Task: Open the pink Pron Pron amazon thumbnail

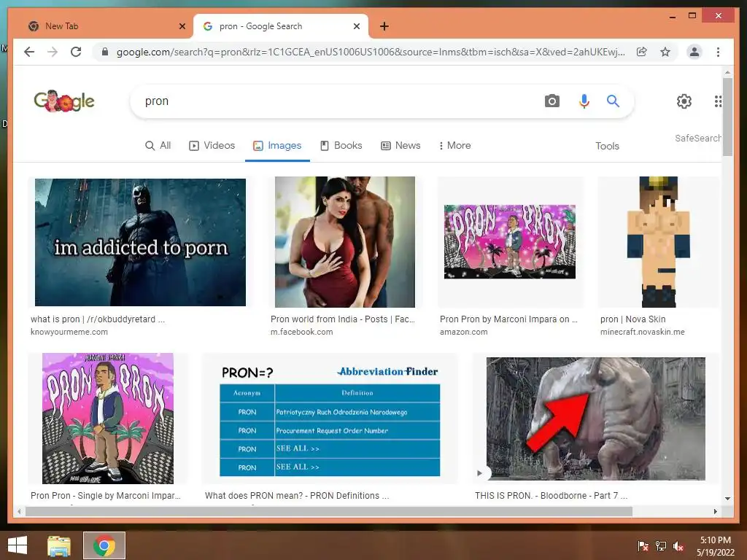Action: pos(509,241)
